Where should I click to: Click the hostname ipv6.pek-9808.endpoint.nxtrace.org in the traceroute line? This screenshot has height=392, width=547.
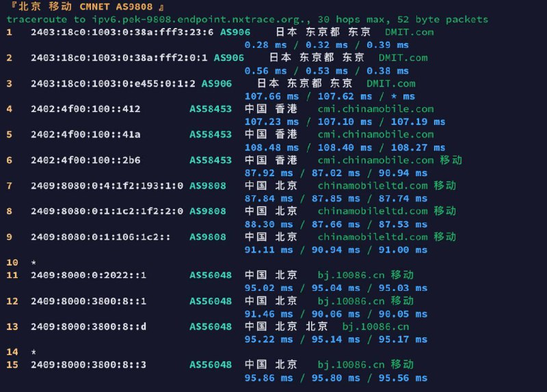pos(198,20)
